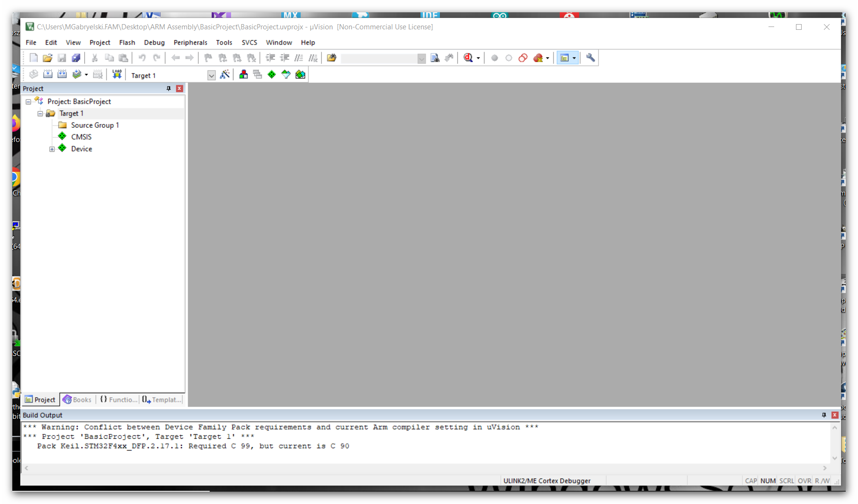Image resolution: width=858 pixels, height=504 pixels.
Task: Insert a breakpoint with the solid circle icon
Action: pos(494,58)
